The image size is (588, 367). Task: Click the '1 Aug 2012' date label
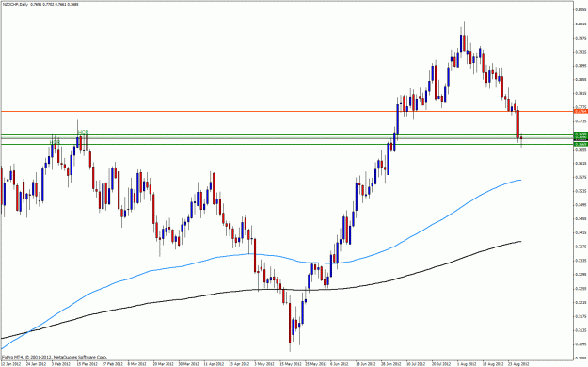pyautogui.click(x=466, y=364)
